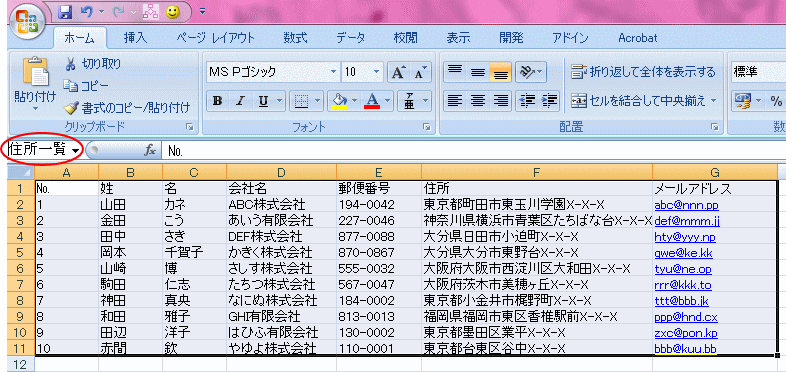786x372 pixels.
Task: Expand the font color dropdown arrow
Action: click(387, 101)
